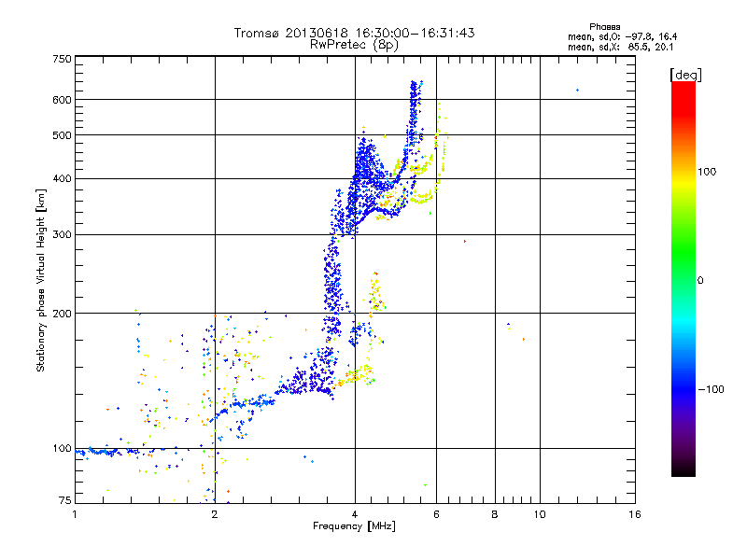Click the y-axis tick label '300'
Image resolution: width=747 pixels, height=560 pixels.
point(62,235)
